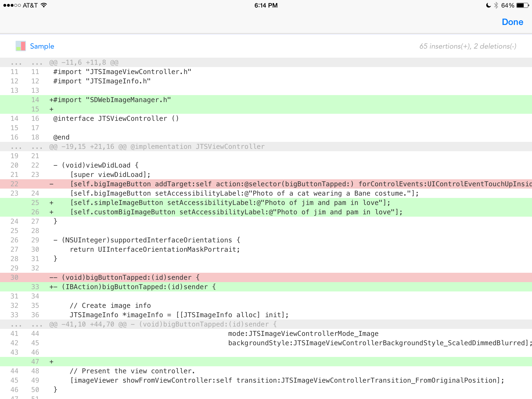This screenshot has width=532, height=399.
Task: Tap the 6:14 PM status bar clock
Action: click(266, 5)
